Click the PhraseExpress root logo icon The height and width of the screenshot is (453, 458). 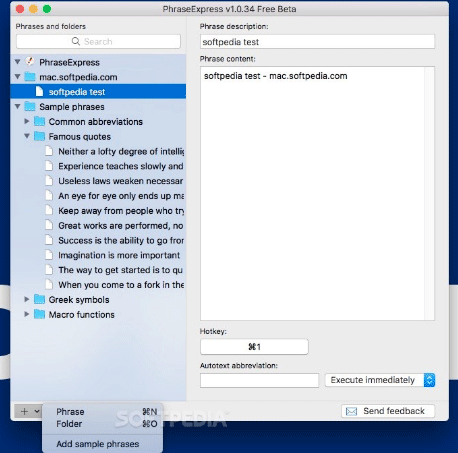tap(30, 61)
